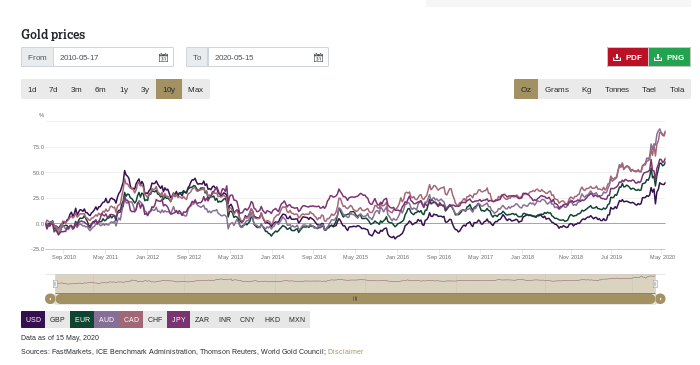
Task: Click the range scrollbar center grip
Action: [x=355, y=299]
